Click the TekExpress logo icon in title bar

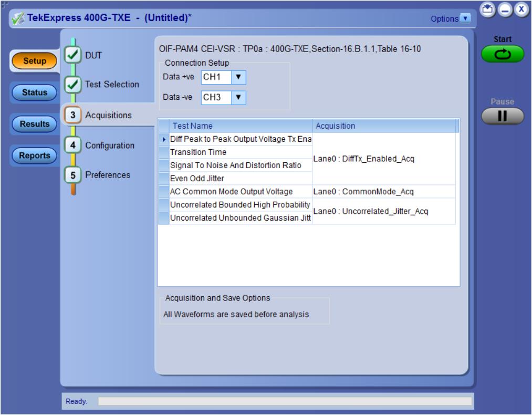(18, 19)
